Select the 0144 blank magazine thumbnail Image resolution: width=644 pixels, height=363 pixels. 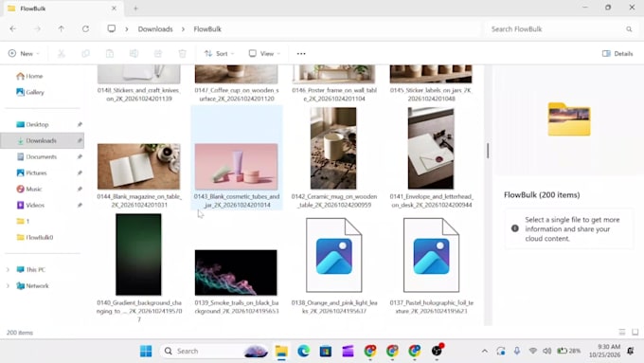click(139, 167)
